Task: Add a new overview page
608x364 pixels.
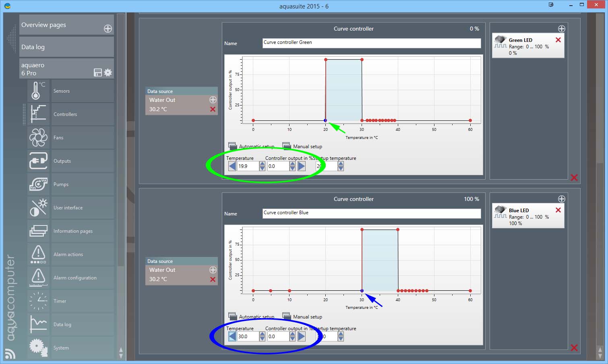Action: (x=108, y=29)
